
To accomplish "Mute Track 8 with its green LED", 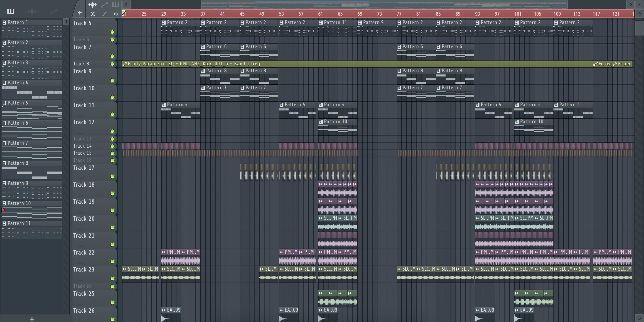I will point(112,64).
